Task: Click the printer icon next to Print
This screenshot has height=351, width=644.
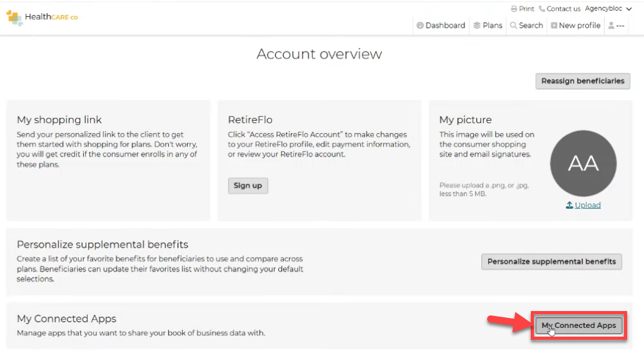Action: tap(514, 9)
